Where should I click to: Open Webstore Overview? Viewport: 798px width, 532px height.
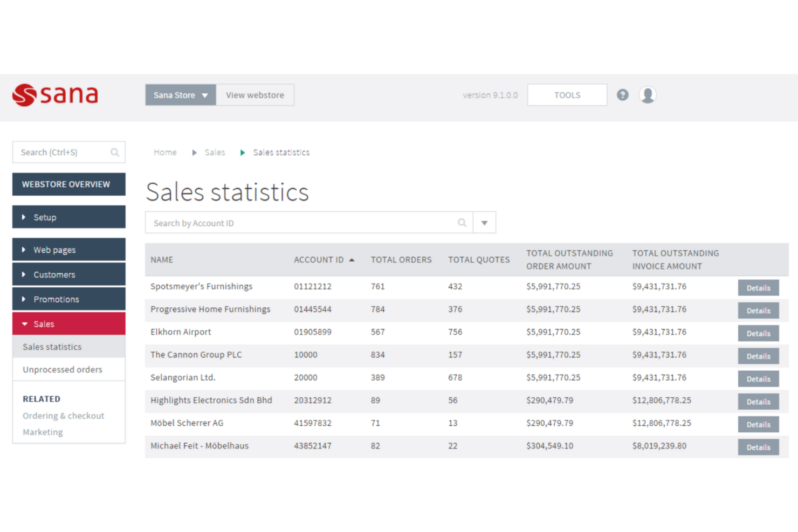pos(69,184)
